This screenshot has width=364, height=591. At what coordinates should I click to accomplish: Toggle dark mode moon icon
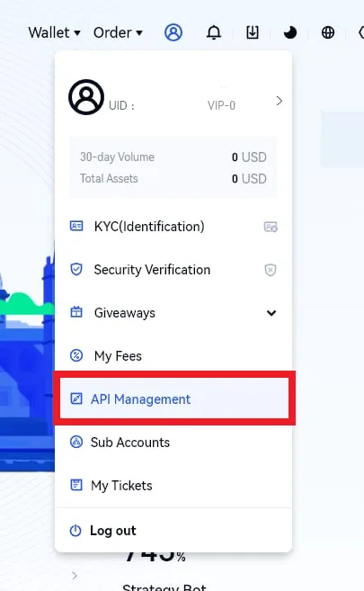tap(289, 32)
